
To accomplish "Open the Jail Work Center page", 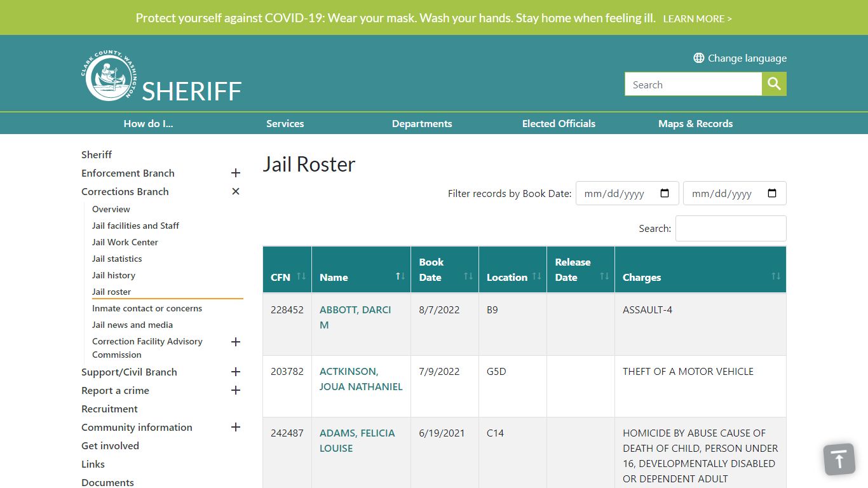I will (125, 242).
